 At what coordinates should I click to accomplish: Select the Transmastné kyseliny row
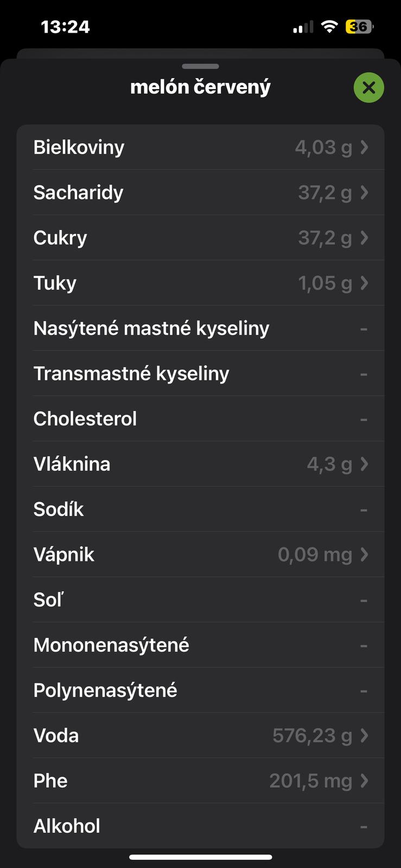coord(200,373)
